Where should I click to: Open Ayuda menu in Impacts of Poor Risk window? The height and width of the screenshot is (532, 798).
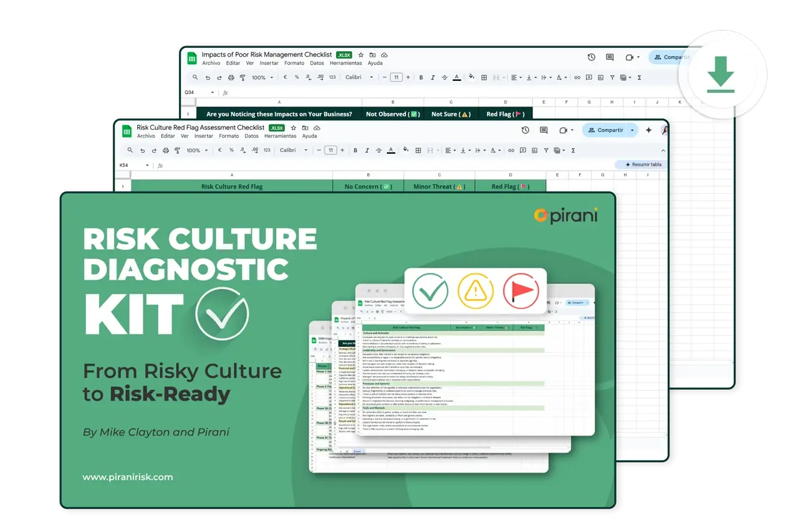pyautogui.click(x=375, y=63)
